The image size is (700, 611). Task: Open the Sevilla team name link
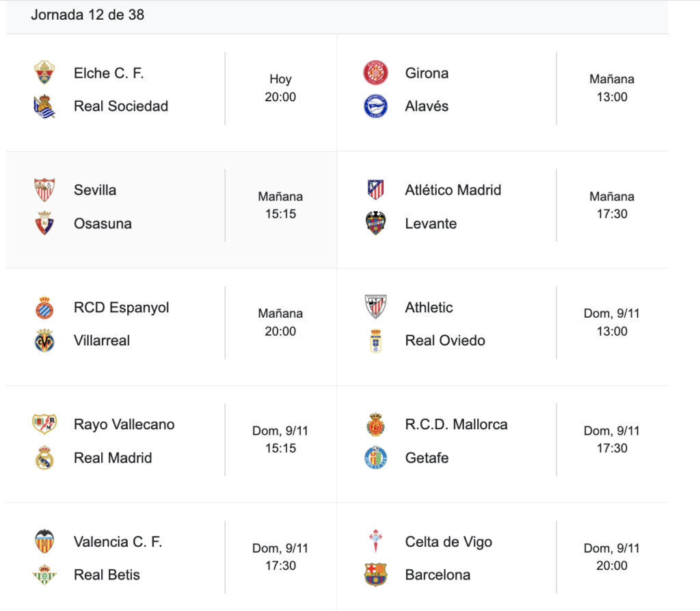tap(95, 190)
